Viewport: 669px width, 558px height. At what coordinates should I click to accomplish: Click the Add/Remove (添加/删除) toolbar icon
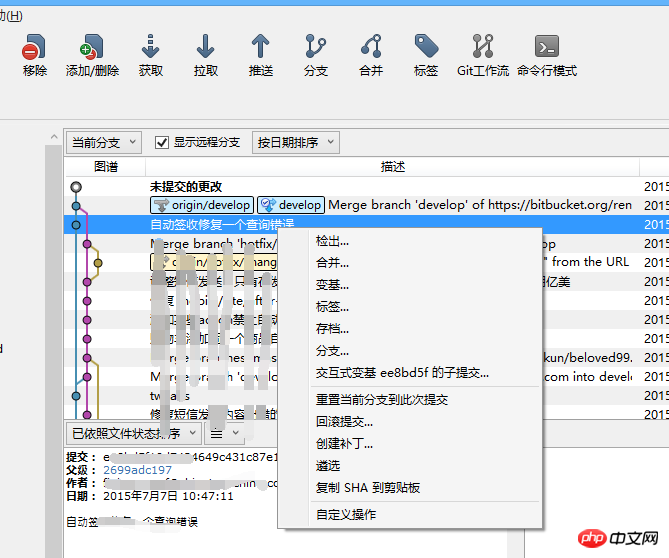tap(92, 55)
